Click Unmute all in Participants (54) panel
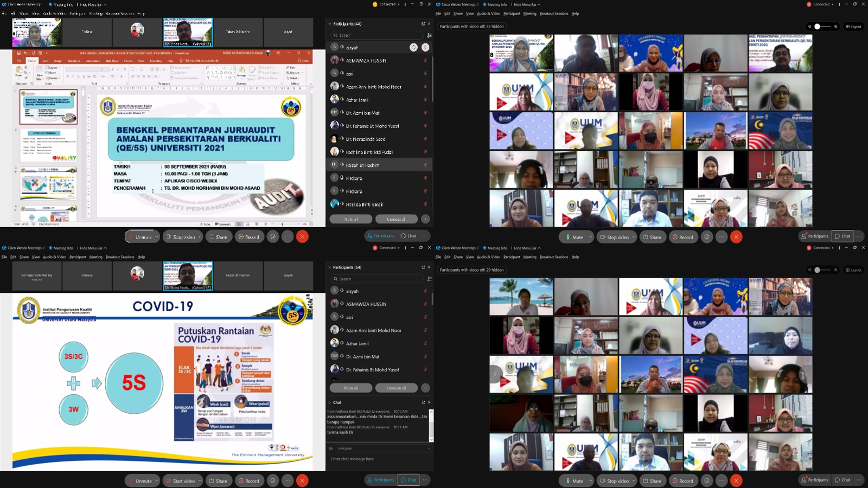The height and width of the screenshot is (488, 868). click(x=397, y=388)
